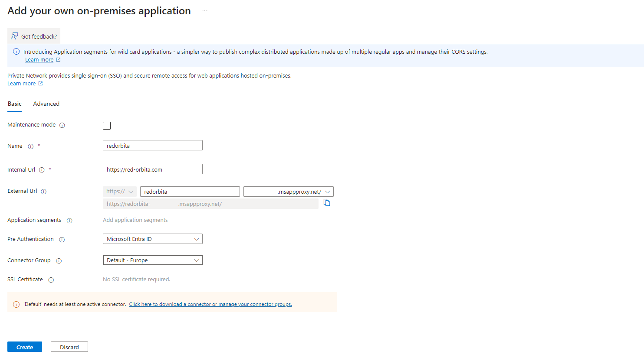
Task: Enable the Maintenance mode checkbox
Action: (x=107, y=126)
